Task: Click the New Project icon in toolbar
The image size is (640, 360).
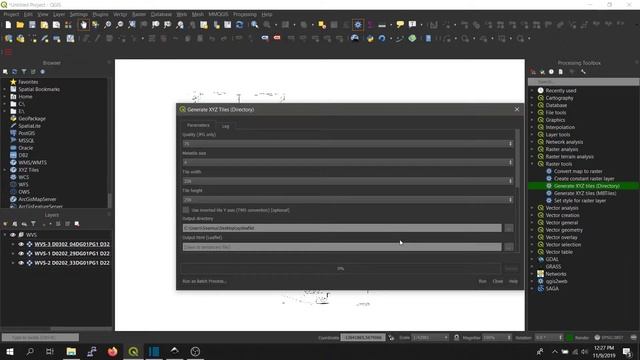Action: (x=8, y=25)
